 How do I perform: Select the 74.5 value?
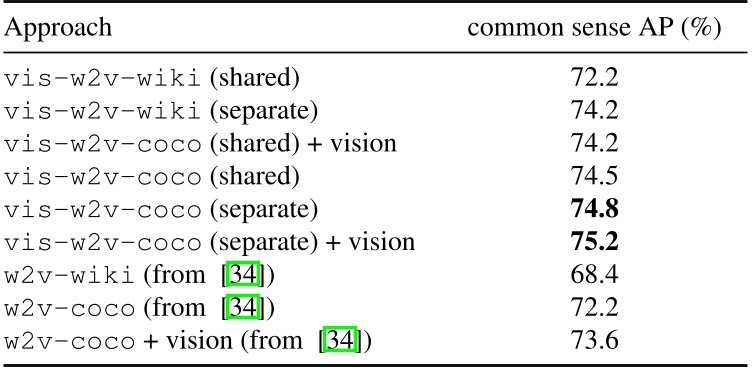[594, 177]
